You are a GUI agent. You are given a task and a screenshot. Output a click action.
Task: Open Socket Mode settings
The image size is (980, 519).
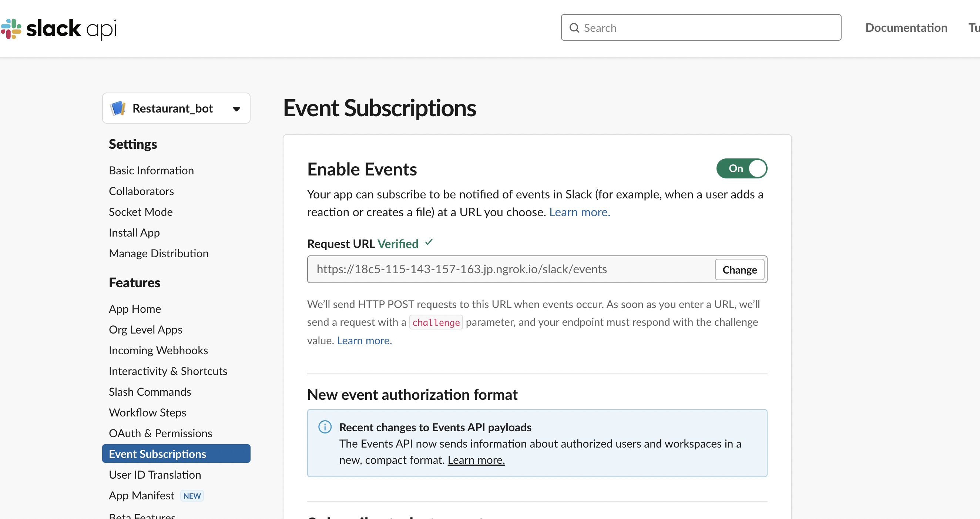pos(140,211)
